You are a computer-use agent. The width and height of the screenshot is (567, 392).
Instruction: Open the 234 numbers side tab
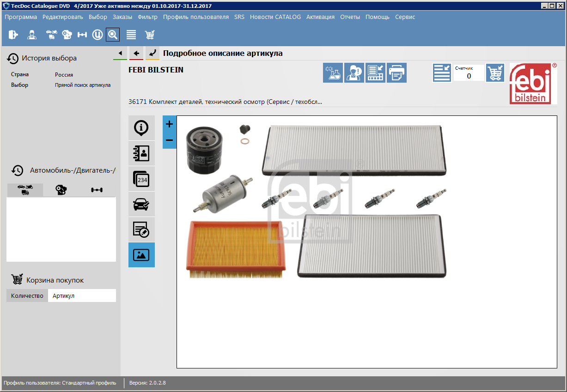click(141, 179)
